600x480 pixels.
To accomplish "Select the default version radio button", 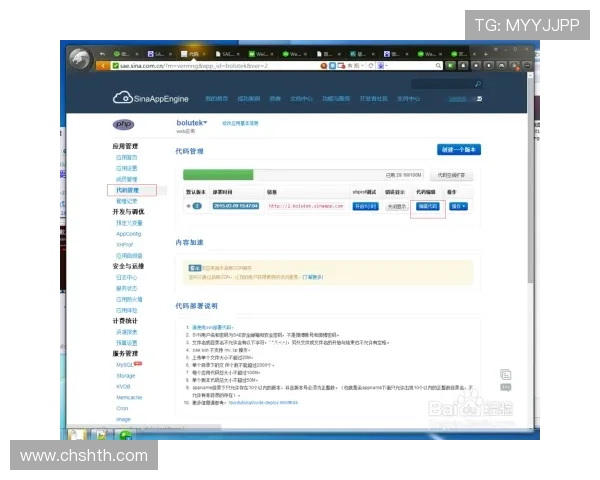I will click(x=188, y=206).
